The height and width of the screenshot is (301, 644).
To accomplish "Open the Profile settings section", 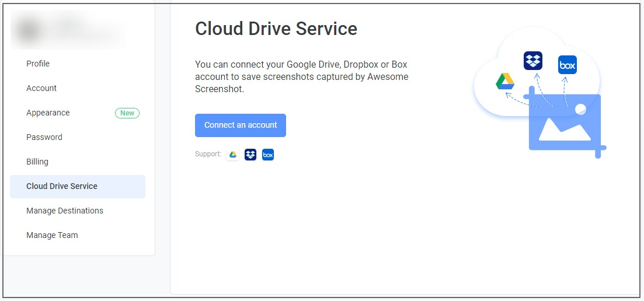I will (38, 64).
